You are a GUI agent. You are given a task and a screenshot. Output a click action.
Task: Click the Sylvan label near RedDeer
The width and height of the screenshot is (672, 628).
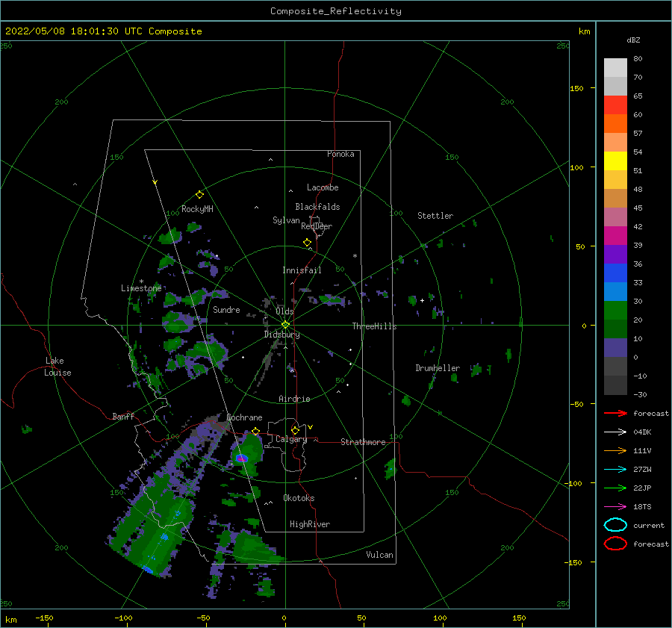coord(286,220)
